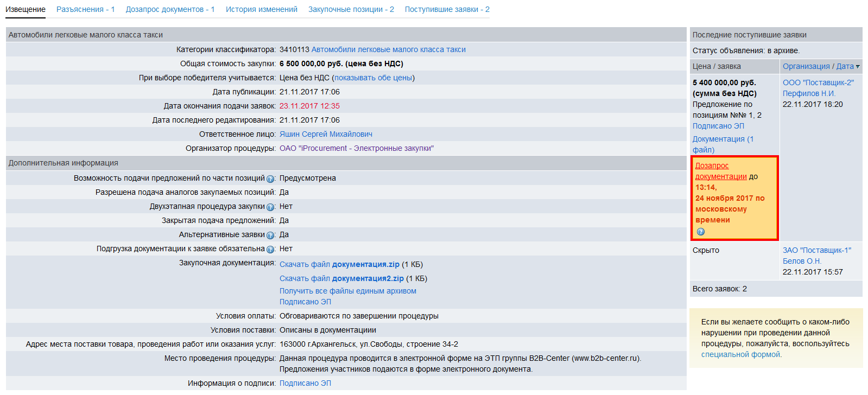Open the Поступившие заявки - 2 tab
The width and height of the screenshot is (868, 395).
(447, 9)
